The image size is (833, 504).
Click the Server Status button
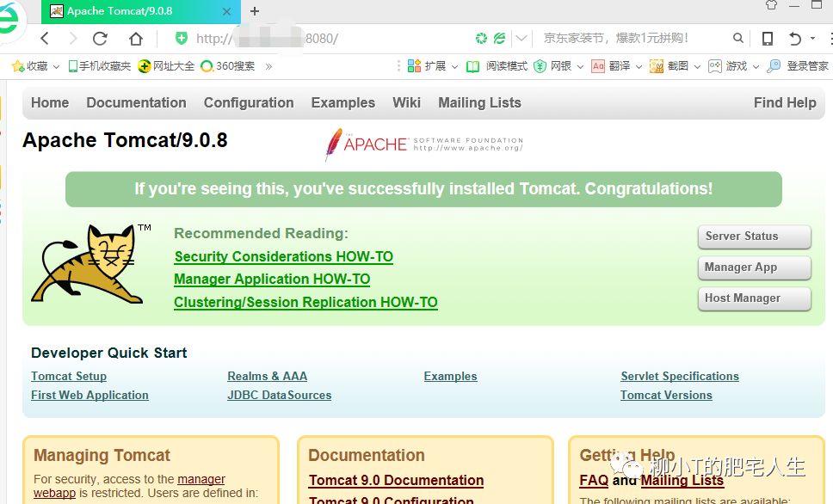pyautogui.click(x=755, y=237)
